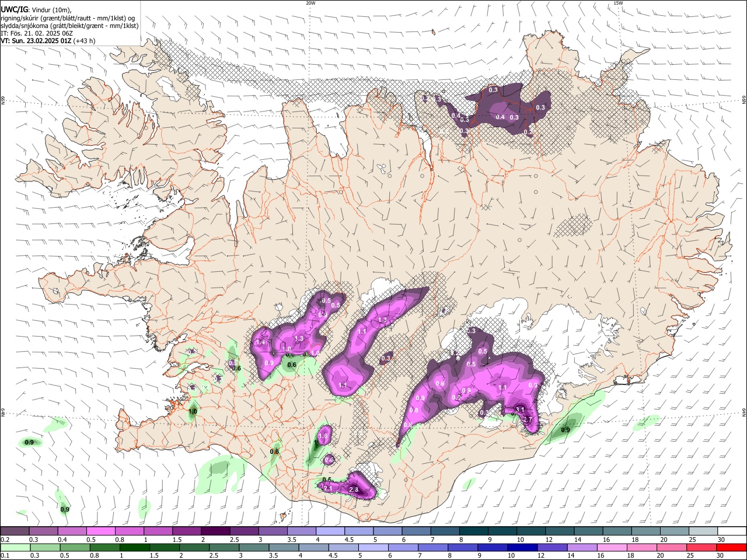Image resolution: width=747 pixels, height=560 pixels.
Task: Click the '3.5' label in the snow legend
Action: tap(292, 540)
